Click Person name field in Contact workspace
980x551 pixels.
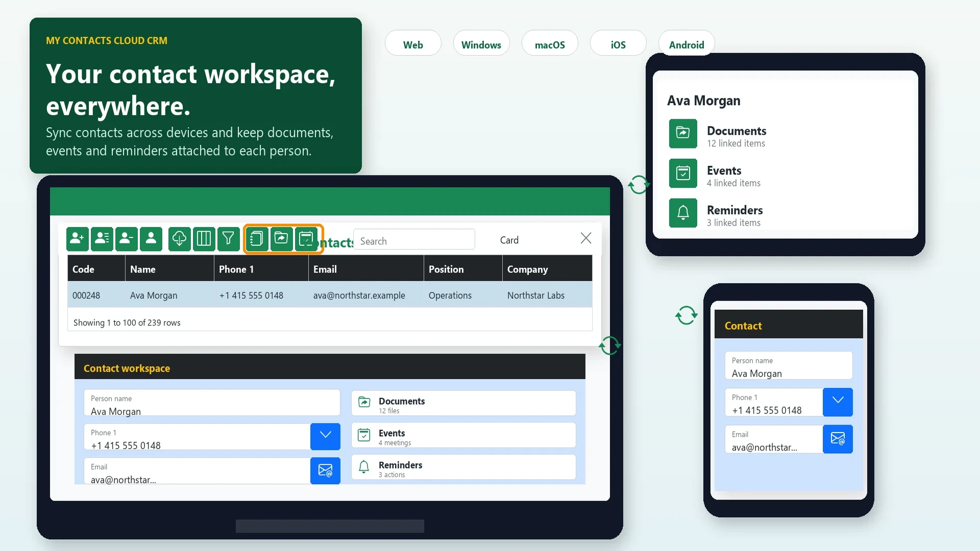point(212,403)
